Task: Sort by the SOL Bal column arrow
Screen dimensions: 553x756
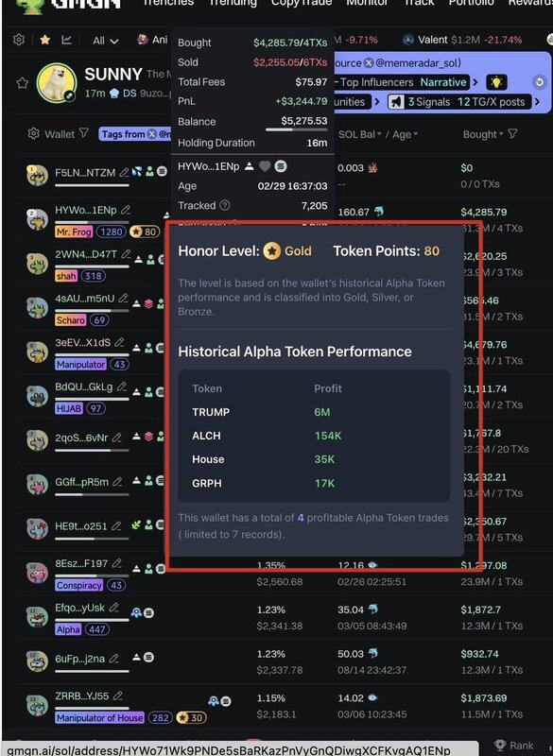Action: [x=379, y=134]
